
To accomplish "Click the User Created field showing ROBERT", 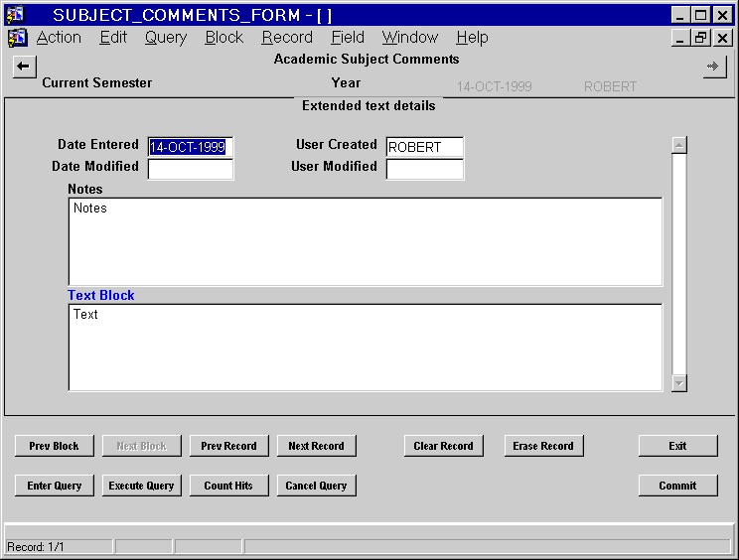I will [425, 147].
